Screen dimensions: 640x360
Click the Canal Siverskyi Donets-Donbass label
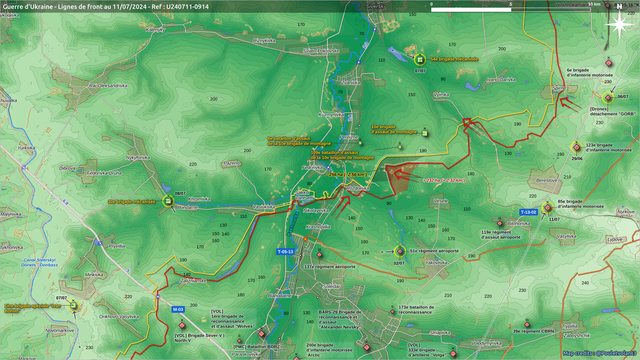39,262
